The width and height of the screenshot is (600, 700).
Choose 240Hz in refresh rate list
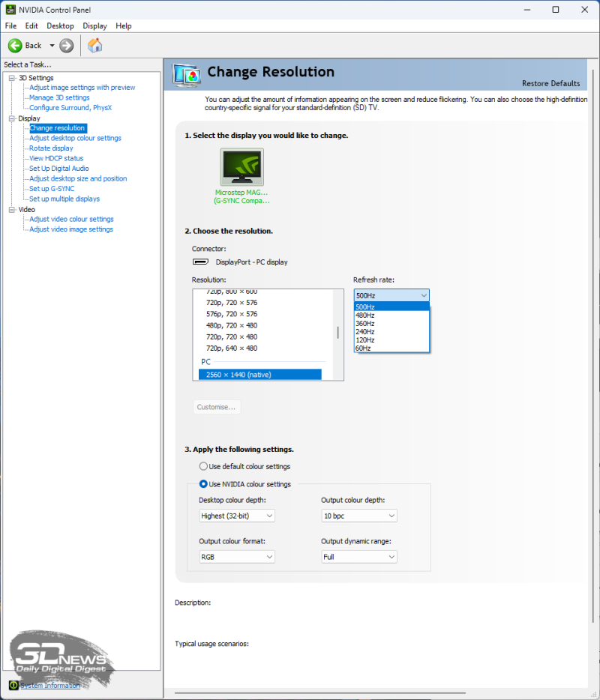click(x=365, y=331)
